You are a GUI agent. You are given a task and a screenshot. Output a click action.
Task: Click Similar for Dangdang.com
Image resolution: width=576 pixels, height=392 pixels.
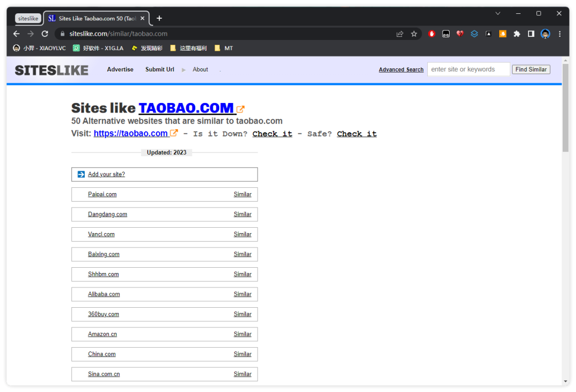243,214
